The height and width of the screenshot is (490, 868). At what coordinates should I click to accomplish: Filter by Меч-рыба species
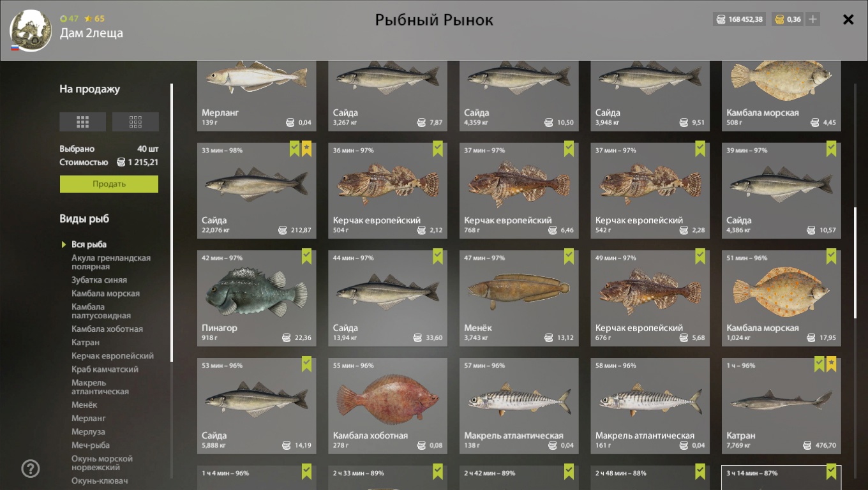click(x=91, y=445)
